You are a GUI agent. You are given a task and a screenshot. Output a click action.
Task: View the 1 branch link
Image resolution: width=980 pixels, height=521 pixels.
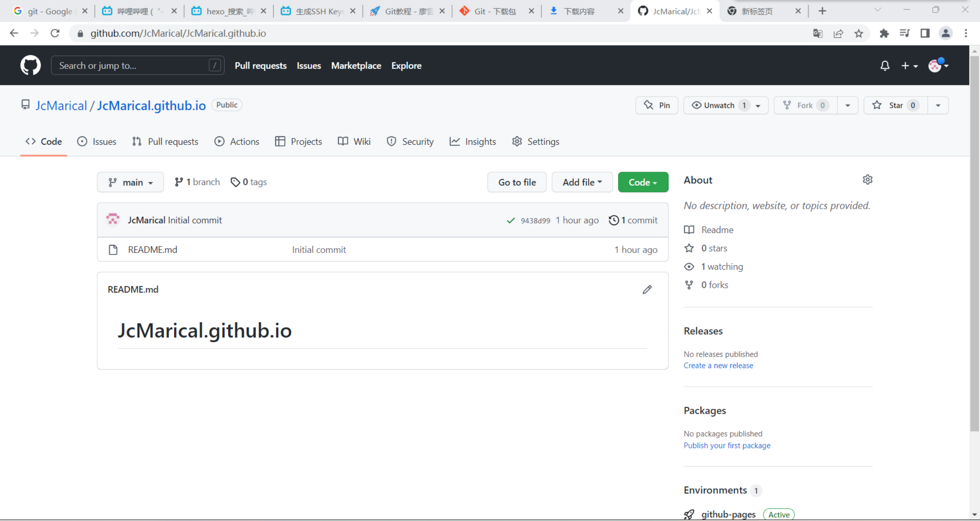[197, 182]
